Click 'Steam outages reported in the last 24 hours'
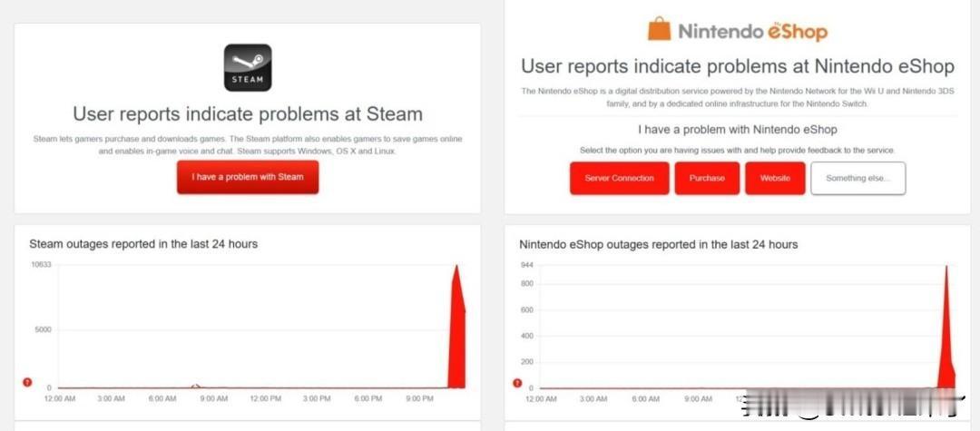The height and width of the screenshot is (431, 980). tap(143, 243)
